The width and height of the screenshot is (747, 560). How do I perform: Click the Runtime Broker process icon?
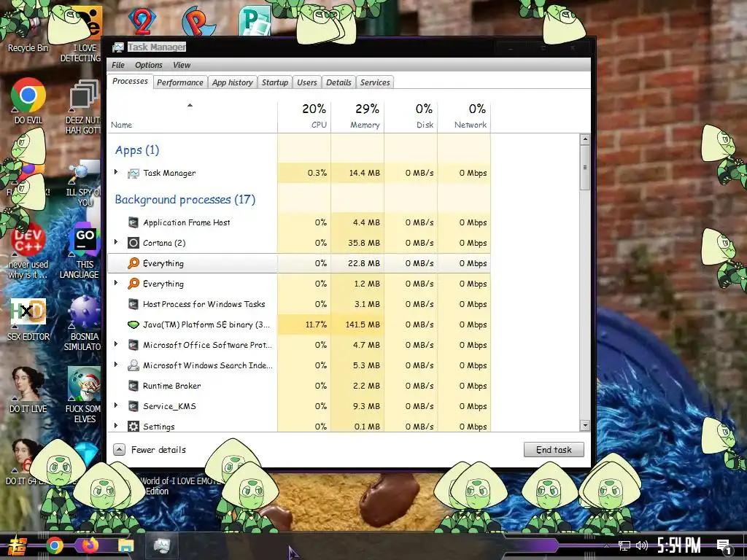coord(133,386)
